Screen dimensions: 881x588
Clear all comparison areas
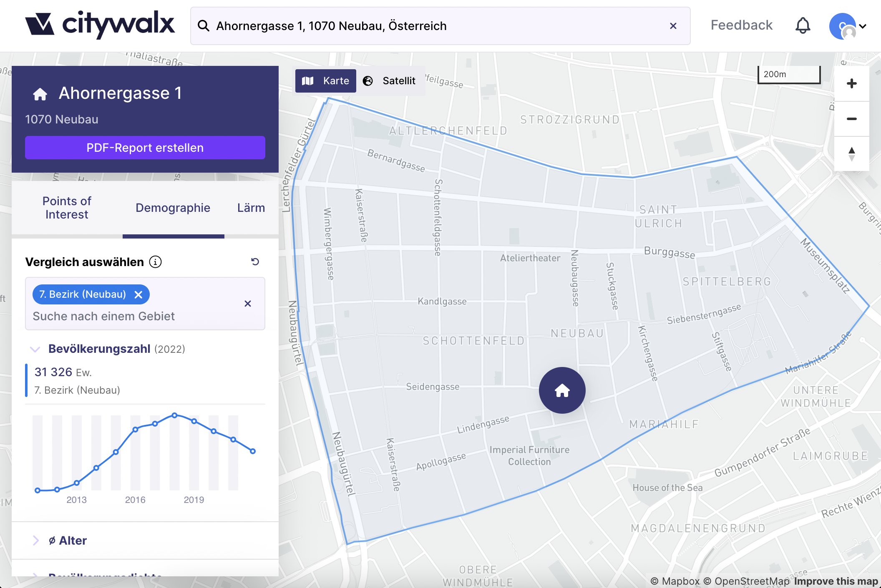click(x=248, y=304)
